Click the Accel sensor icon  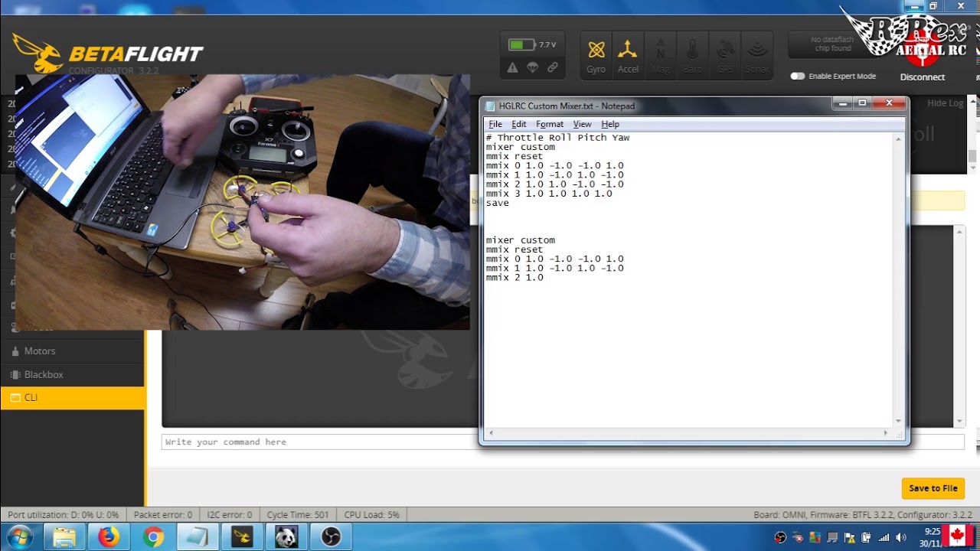pos(628,56)
